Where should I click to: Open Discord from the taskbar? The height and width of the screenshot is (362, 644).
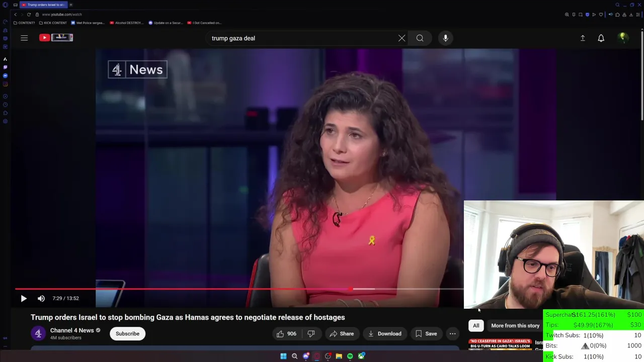306,356
